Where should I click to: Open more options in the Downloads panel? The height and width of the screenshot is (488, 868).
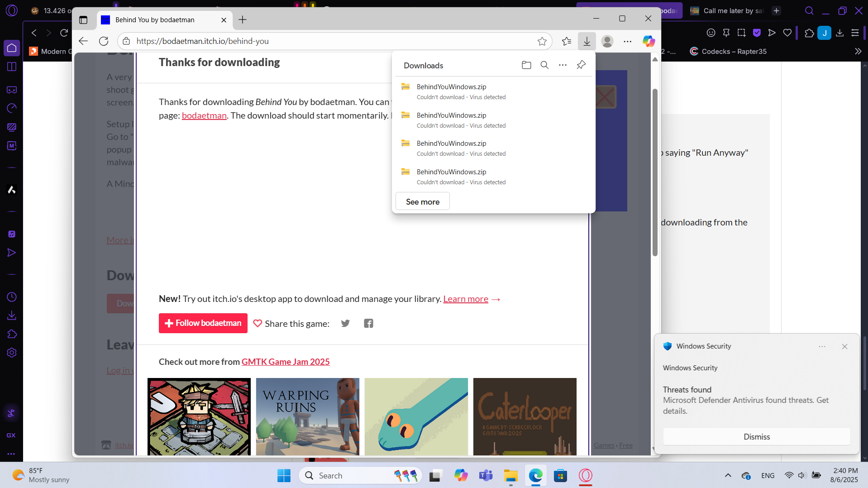pyautogui.click(x=563, y=65)
